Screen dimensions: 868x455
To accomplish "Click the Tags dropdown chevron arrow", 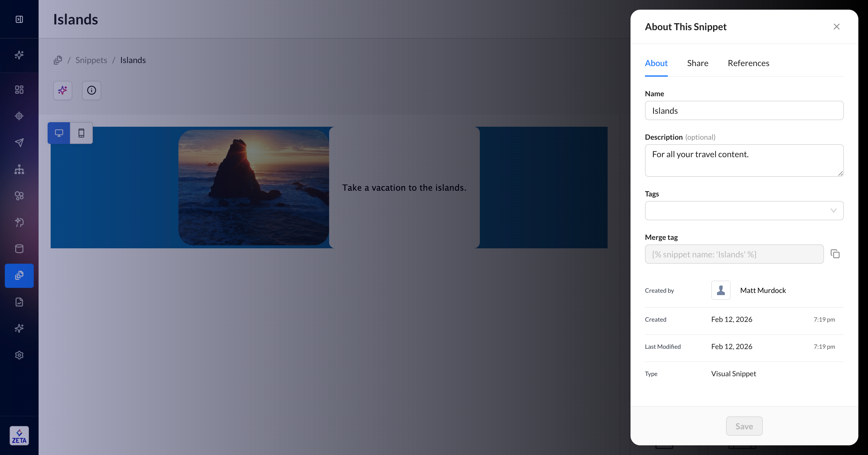I will click(833, 211).
